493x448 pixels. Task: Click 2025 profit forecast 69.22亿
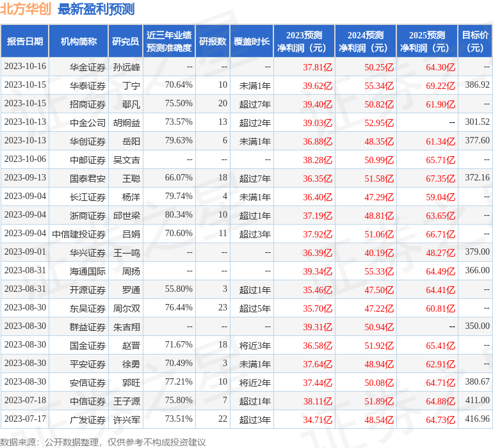440,86
